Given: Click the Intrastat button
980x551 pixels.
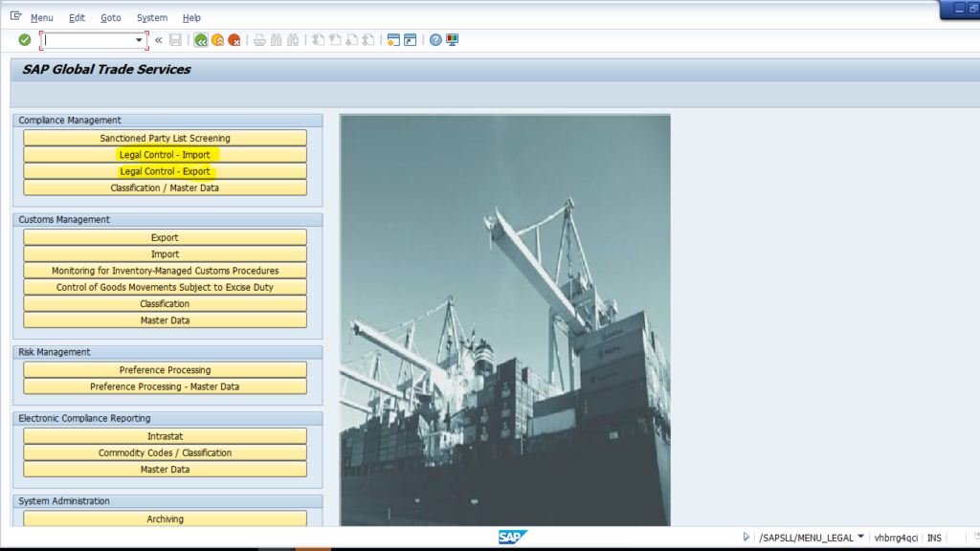Looking at the screenshot, I should coord(165,436).
